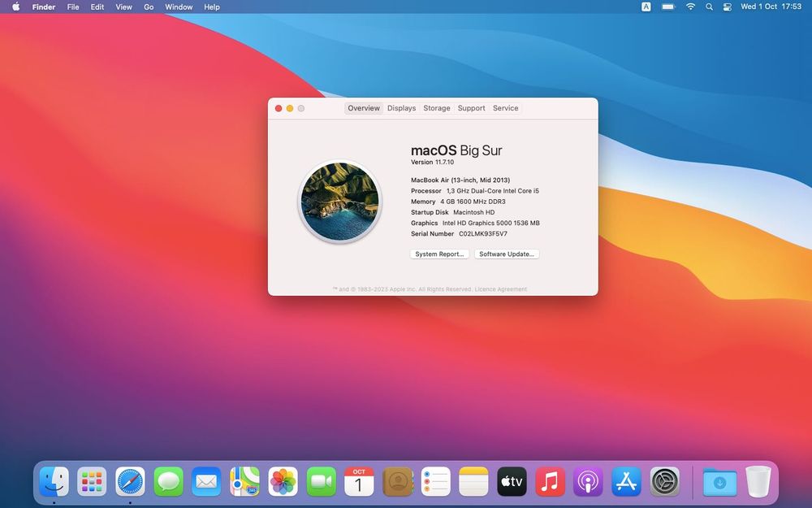Open Control Centre in menu bar
The image size is (812, 508).
727,7
